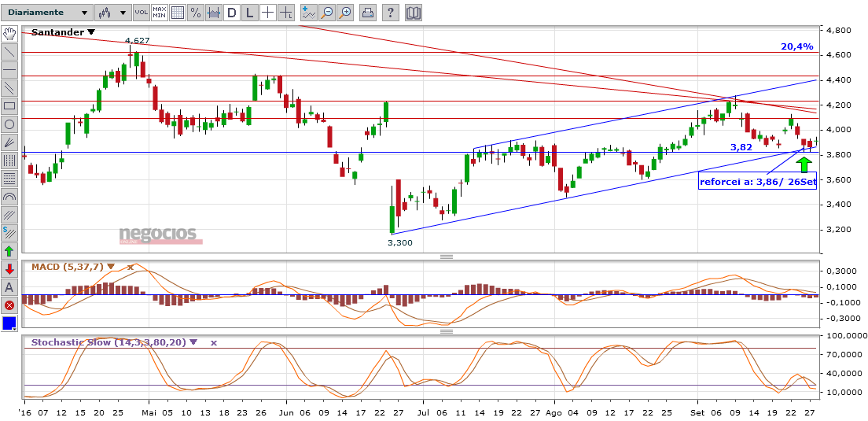
Task: Select the rectangle drawing tool
Action: pos(9,105)
